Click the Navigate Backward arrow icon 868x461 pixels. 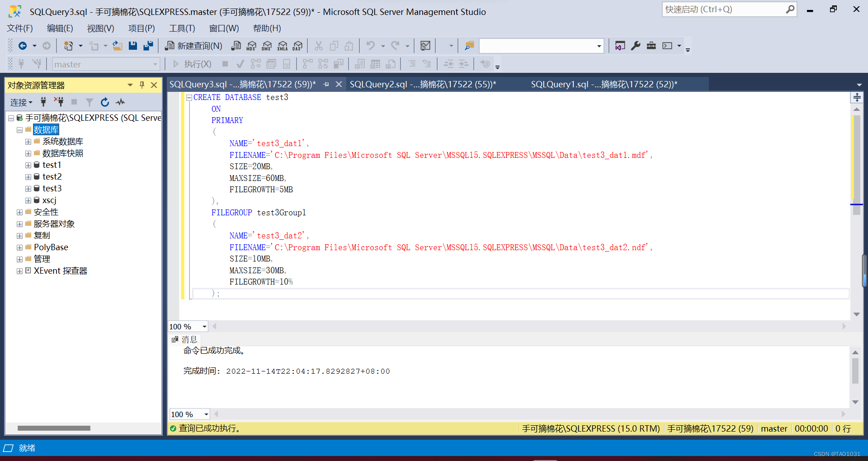pos(22,46)
